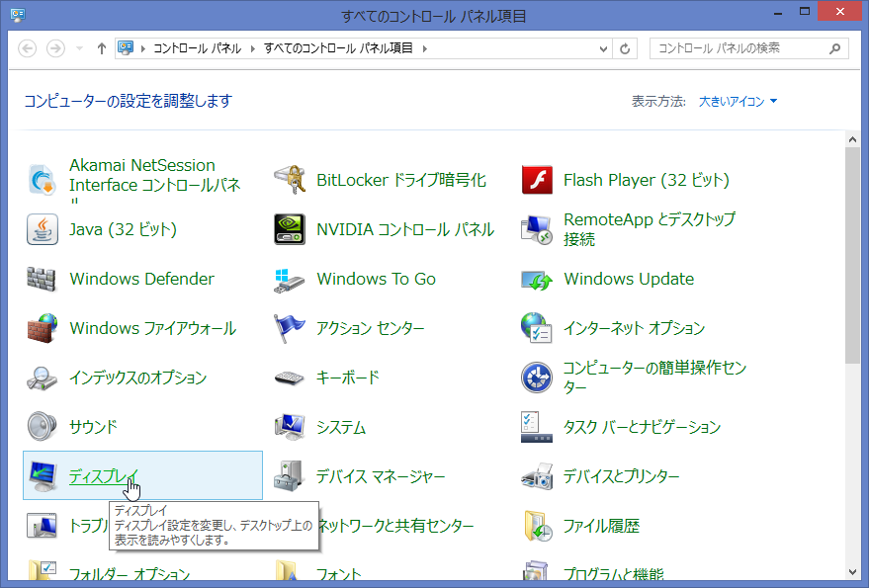Open the Akamai NetSession Interface icon
Viewport: 869px width, 588px height.
point(43,180)
